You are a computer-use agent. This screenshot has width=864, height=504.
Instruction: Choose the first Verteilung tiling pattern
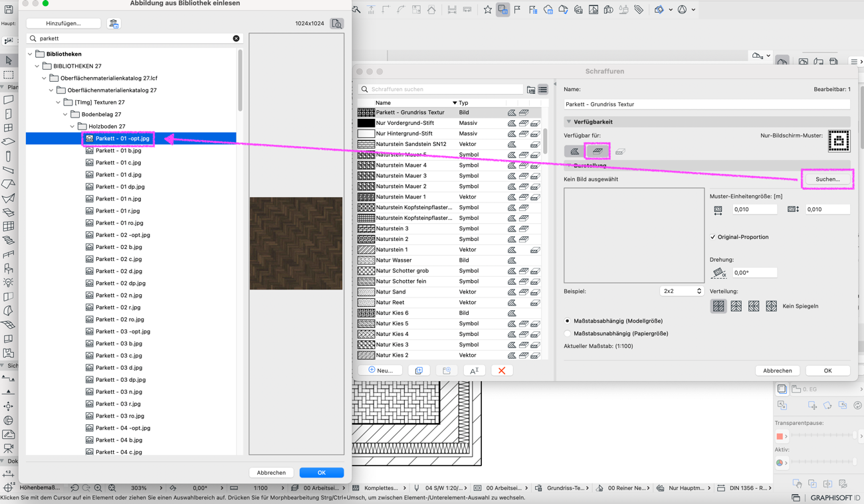click(x=718, y=306)
